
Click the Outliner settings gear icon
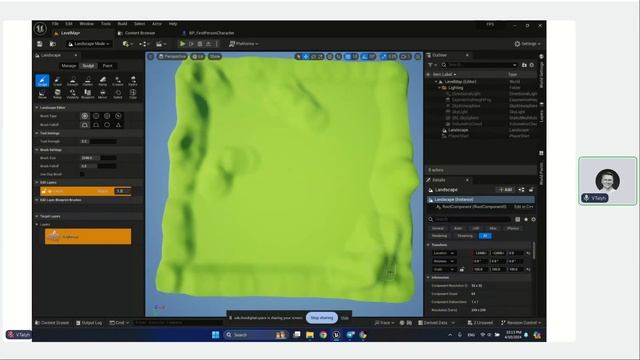point(532,65)
